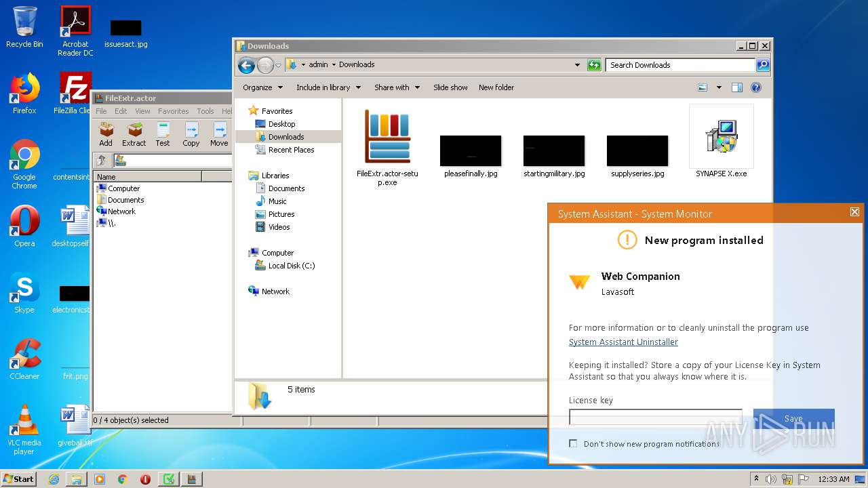Click Slide show in Explorer toolbar

pyautogui.click(x=450, y=87)
